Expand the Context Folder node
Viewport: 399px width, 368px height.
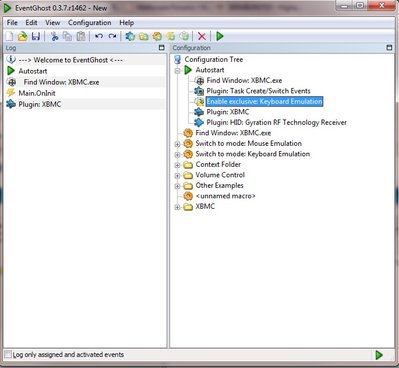pyautogui.click(x=178, y=165)
